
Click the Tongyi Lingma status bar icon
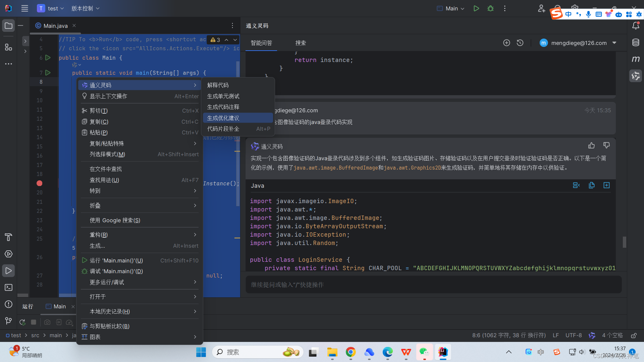pyautogui.click(x=592, y=336)
